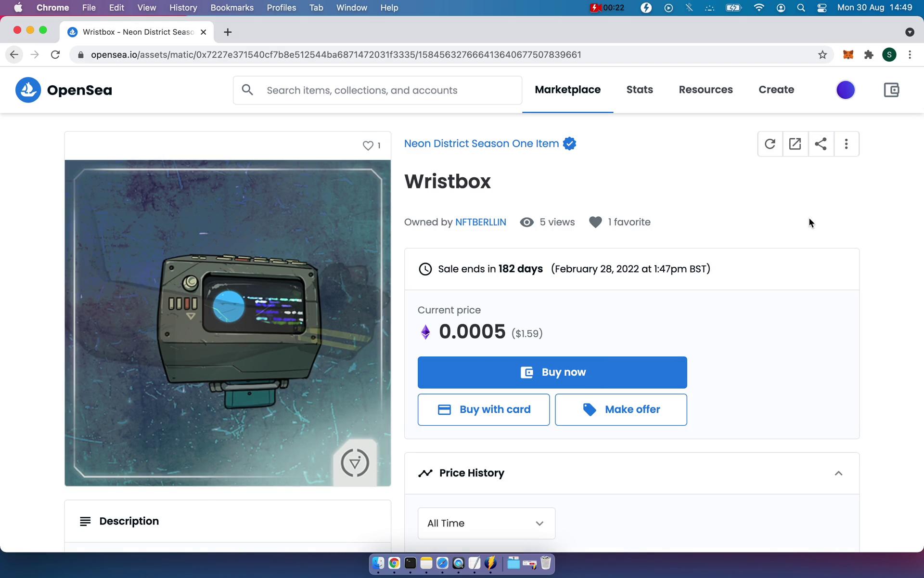Screen dimensions: 924x578
Task: Open the wallet panel
Action: (891, 90)
